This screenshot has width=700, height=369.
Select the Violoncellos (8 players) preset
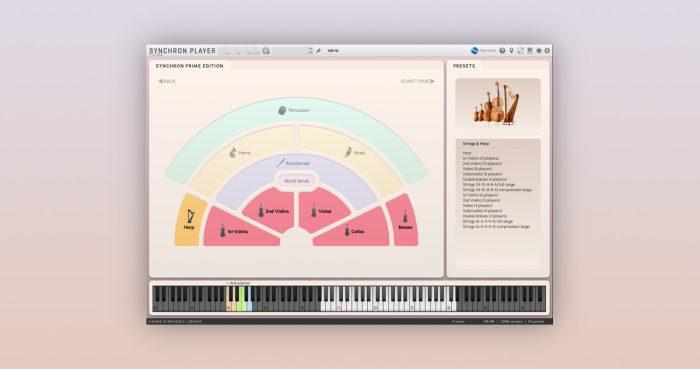pyautogui.click(x=482, y=174)
